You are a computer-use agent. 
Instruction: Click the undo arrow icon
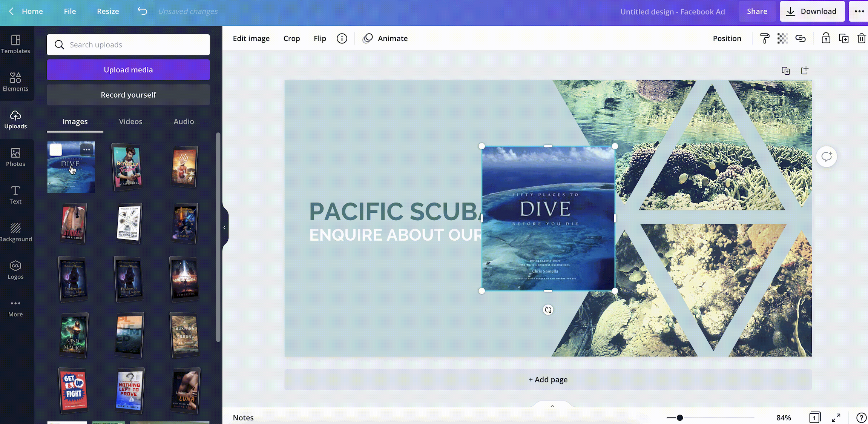(142, 11)
